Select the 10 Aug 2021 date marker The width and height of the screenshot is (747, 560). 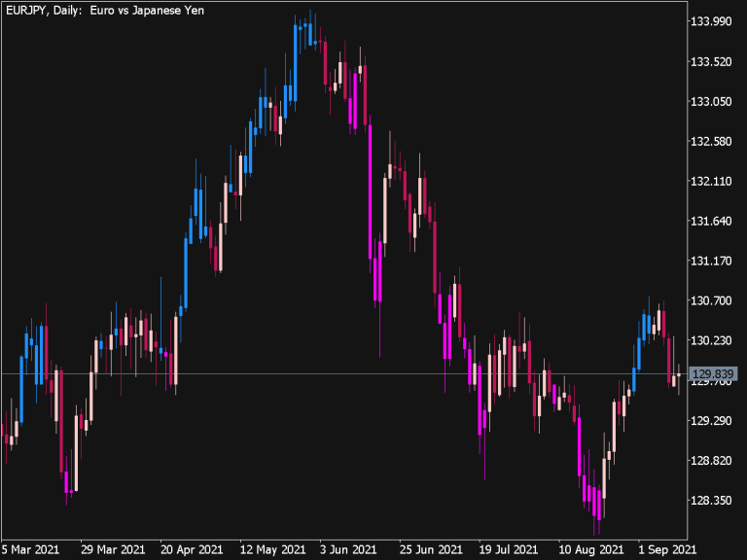(589, 549)
